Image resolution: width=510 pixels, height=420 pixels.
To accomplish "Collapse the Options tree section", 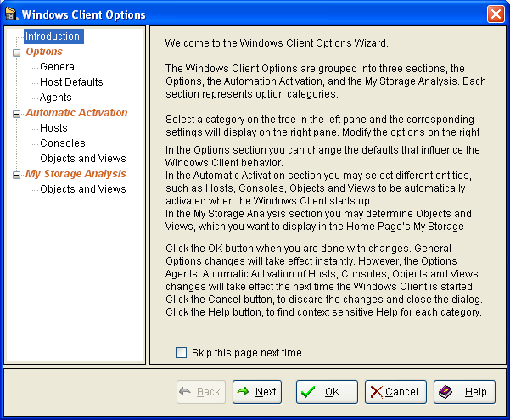I will 16,53.
